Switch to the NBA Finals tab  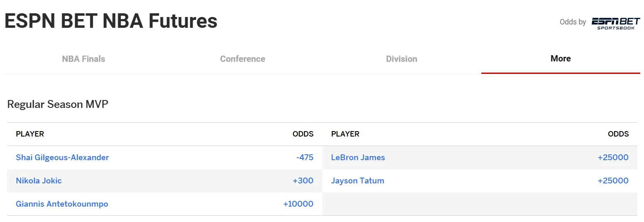[83, 59]
